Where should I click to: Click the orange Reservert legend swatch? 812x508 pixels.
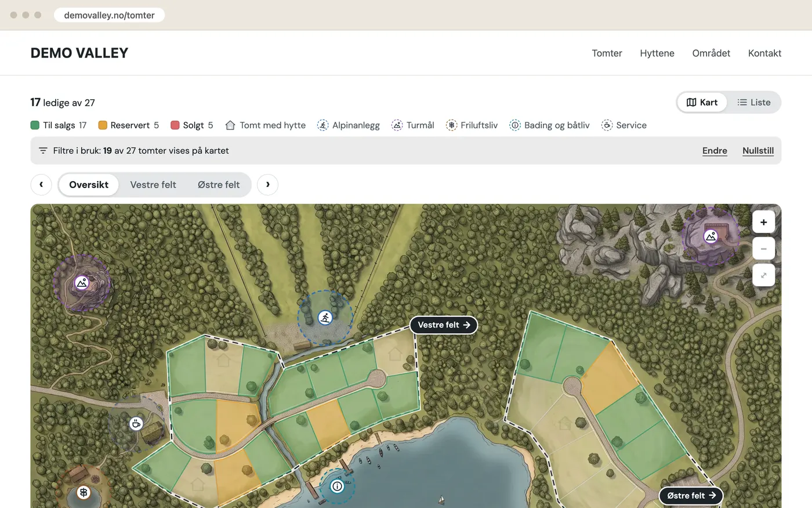[x=103, y=125]
